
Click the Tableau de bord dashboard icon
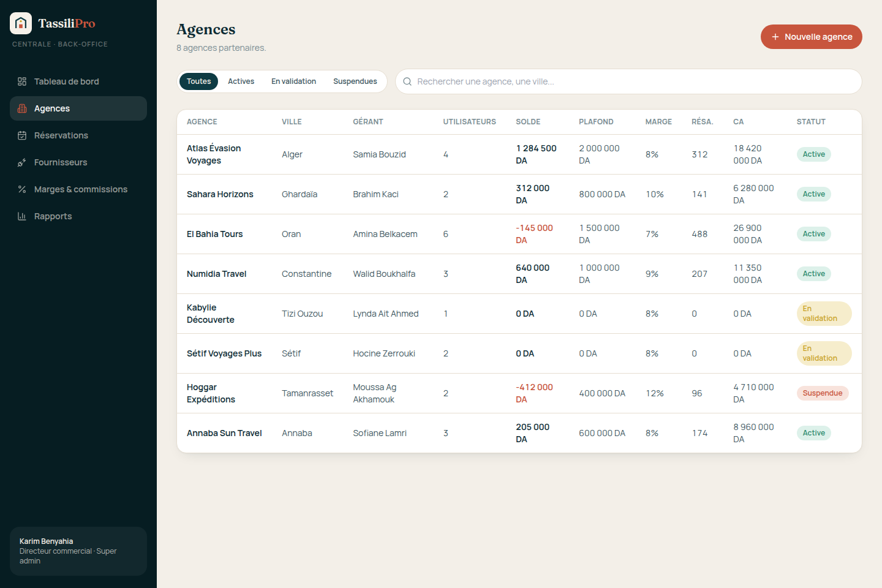[22, 81]
